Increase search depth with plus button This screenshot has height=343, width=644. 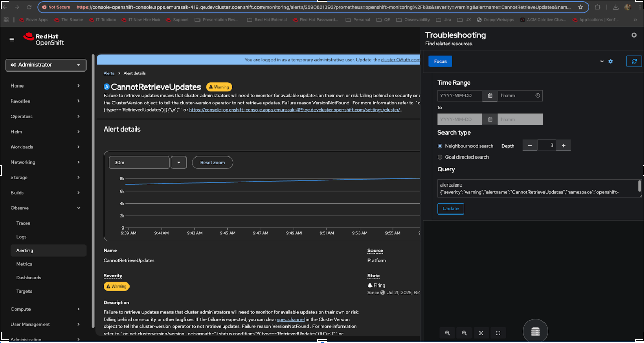click(x=564, y=146)
